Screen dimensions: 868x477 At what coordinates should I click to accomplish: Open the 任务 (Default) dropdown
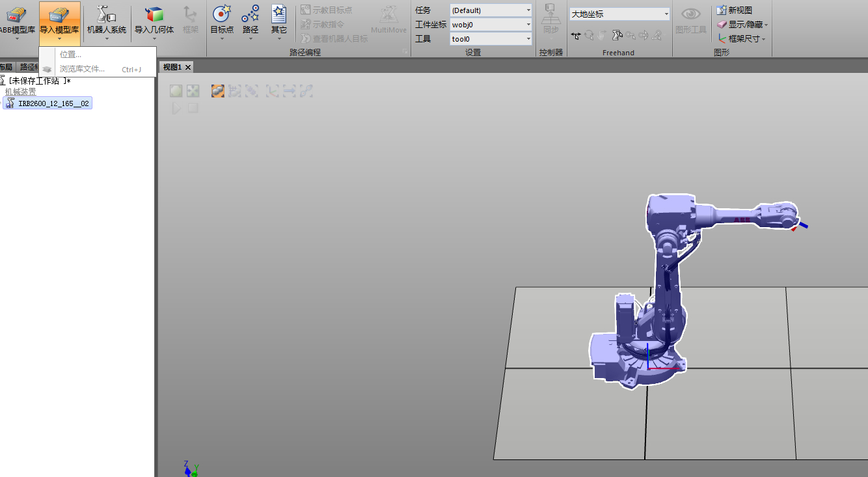coord(491,10)
